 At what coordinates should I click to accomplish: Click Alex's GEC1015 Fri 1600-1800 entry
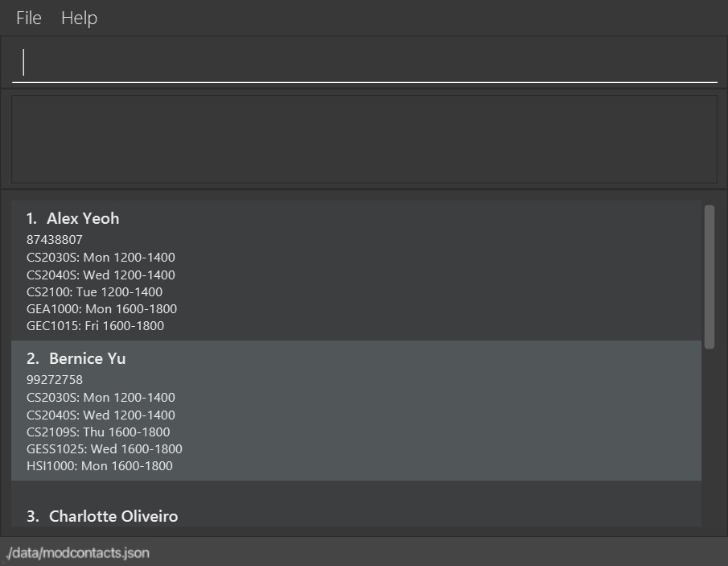[95, 326]
